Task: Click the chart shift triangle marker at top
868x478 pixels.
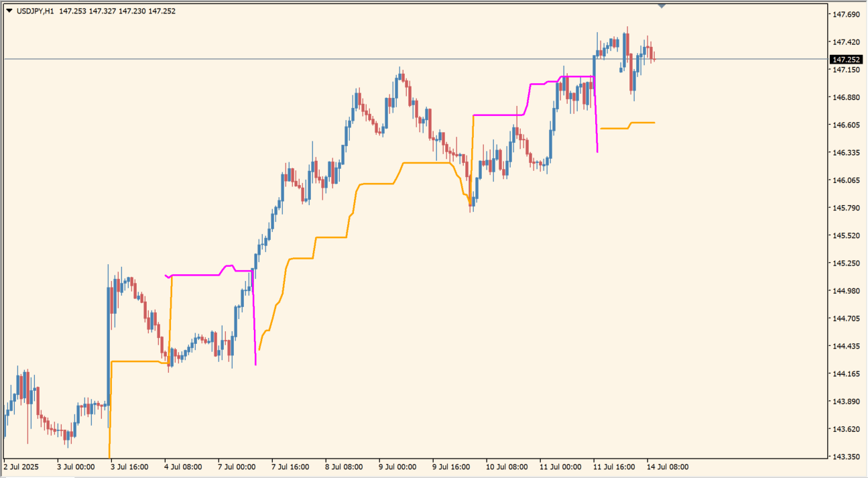Action: 662,6
